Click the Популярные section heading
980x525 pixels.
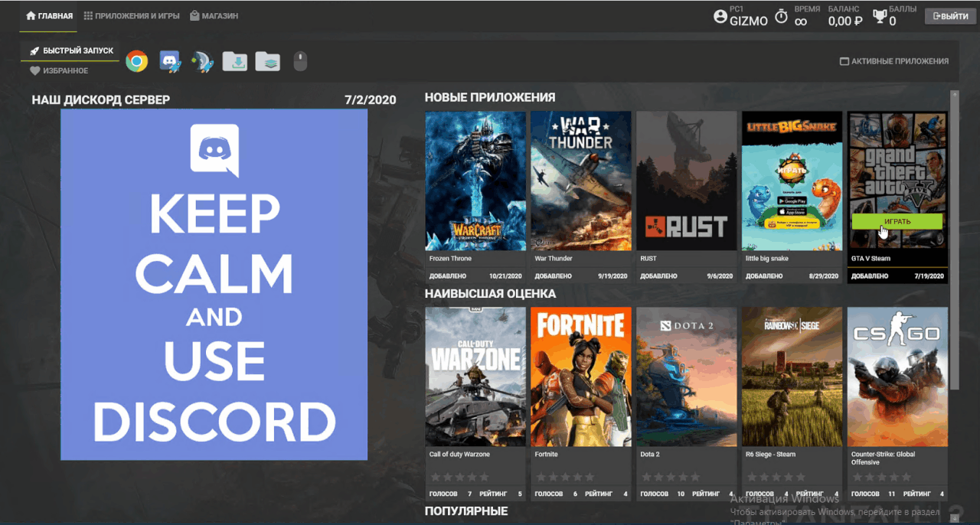coord(466,510)
